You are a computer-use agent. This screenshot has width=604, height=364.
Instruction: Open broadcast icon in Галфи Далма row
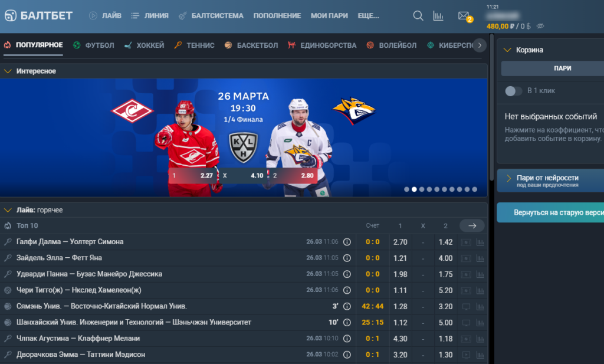coord(466,242)
